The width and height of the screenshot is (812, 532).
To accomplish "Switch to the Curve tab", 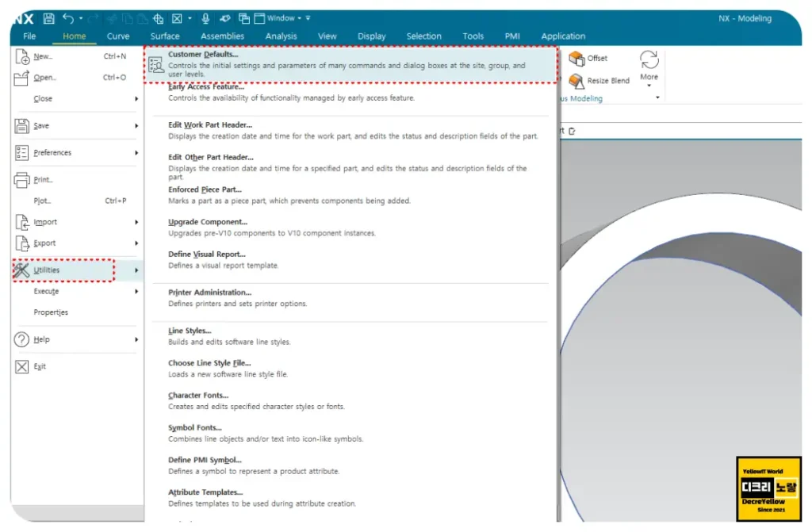I will (118, 36).
